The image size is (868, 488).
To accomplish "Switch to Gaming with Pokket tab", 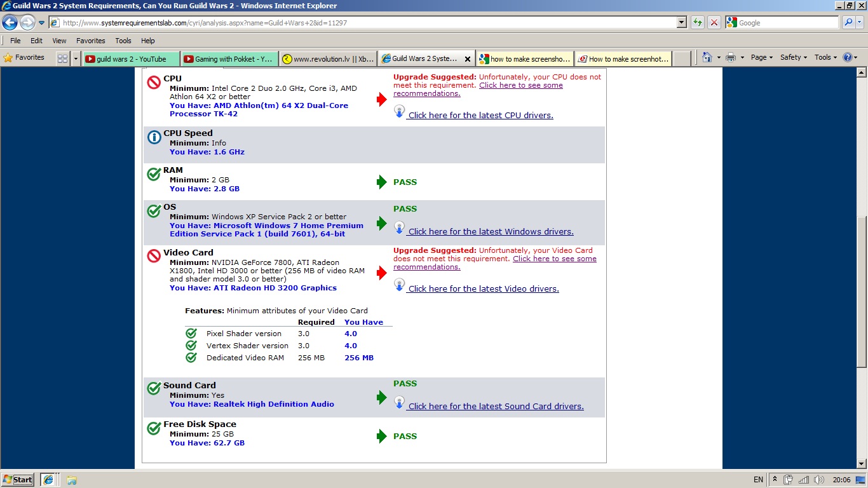I will 229,59.
